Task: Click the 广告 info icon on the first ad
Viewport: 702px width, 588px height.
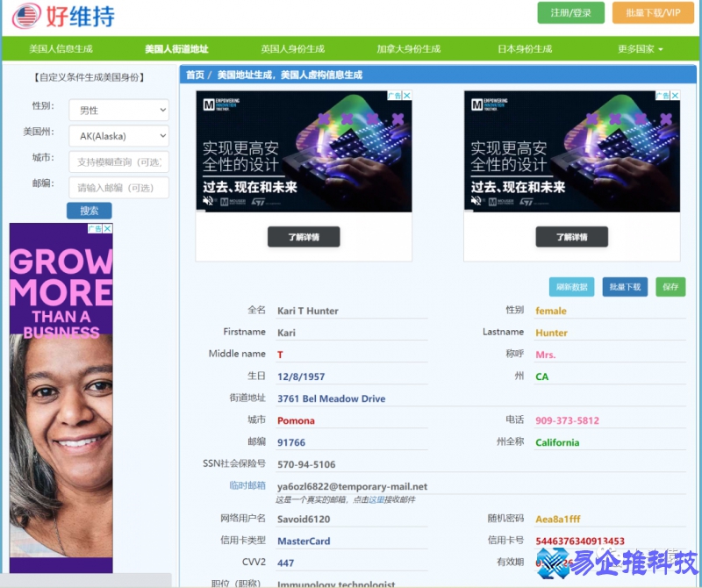Action: pos(395,94)
